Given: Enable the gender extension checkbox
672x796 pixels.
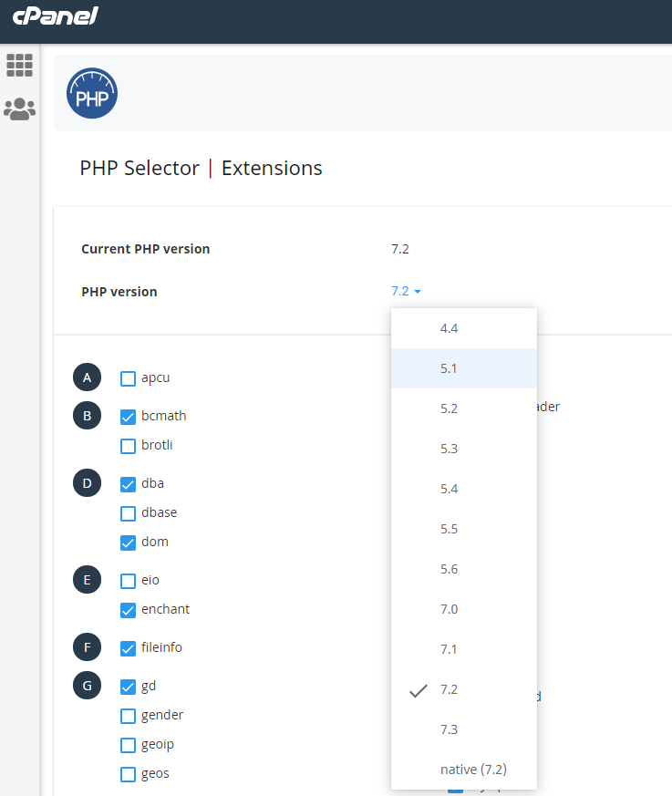Looking at the screenshot, I should (128, 717).
